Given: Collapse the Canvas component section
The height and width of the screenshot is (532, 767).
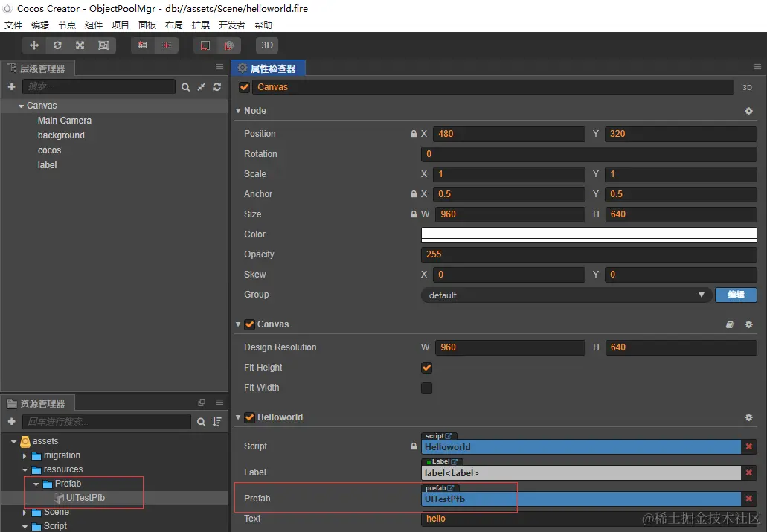Looking at the screenshot, I should pyautogui.click(x=238, y=324).
